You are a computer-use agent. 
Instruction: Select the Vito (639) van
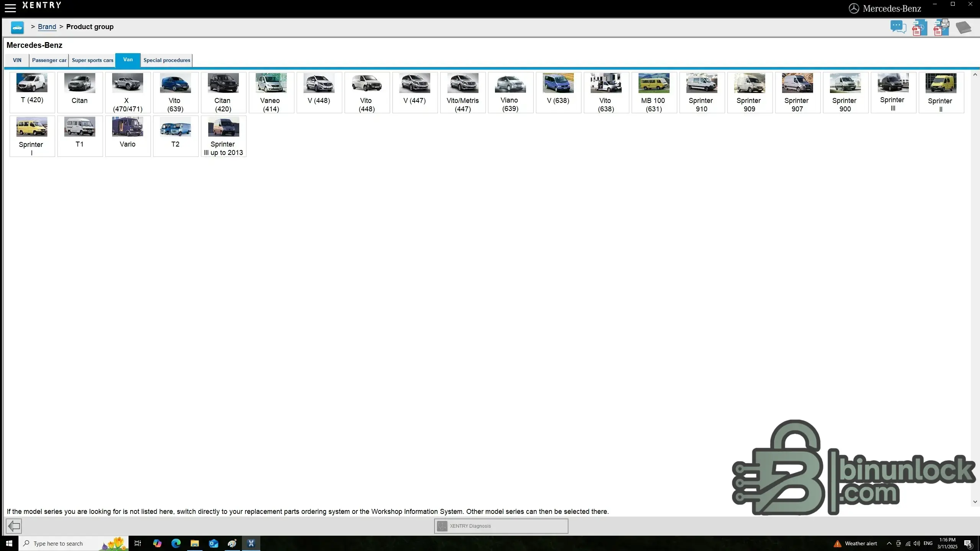[176, 93]
